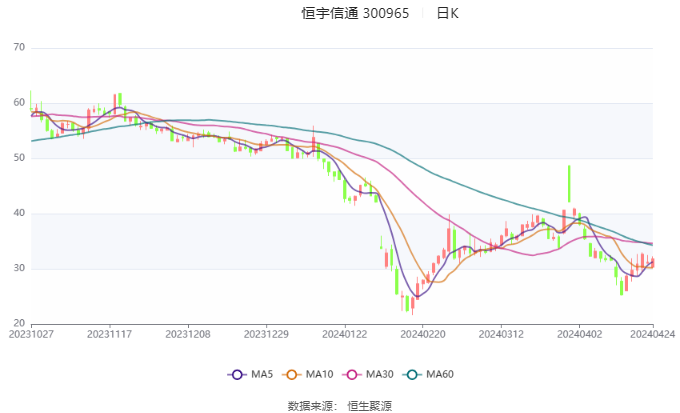This screenshot has height=413, width=680.
Task: Click the x-axis date 20240122
Action: click(x=345, y=334)
